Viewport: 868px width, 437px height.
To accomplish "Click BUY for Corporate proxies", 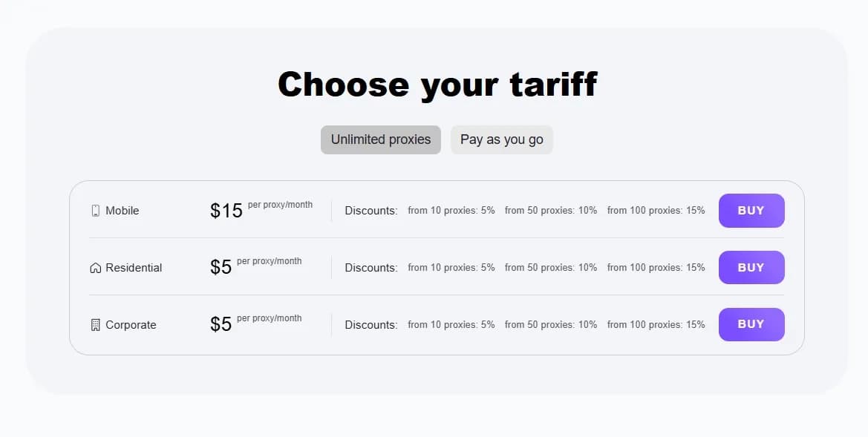I will [751, 324].
